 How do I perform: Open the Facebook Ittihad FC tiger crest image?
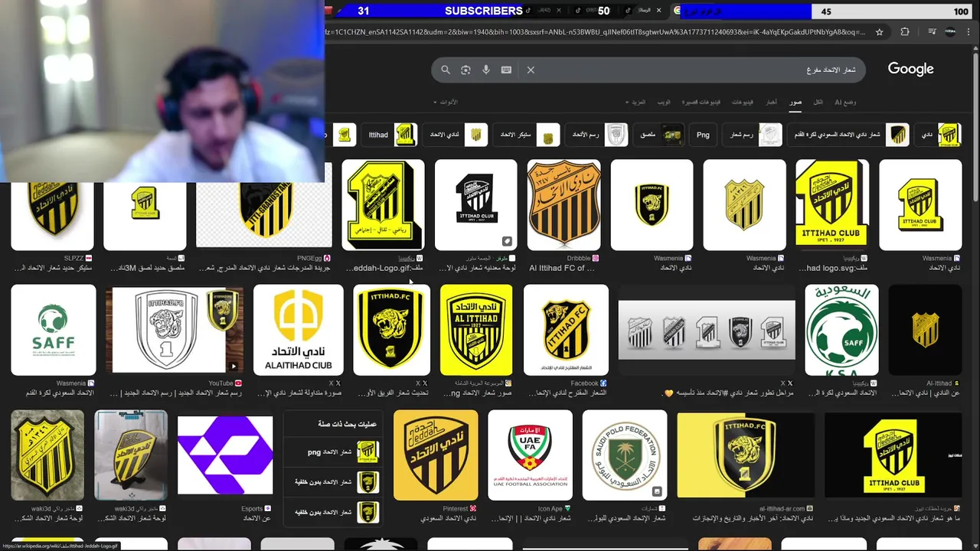click(x=566, y=330)
